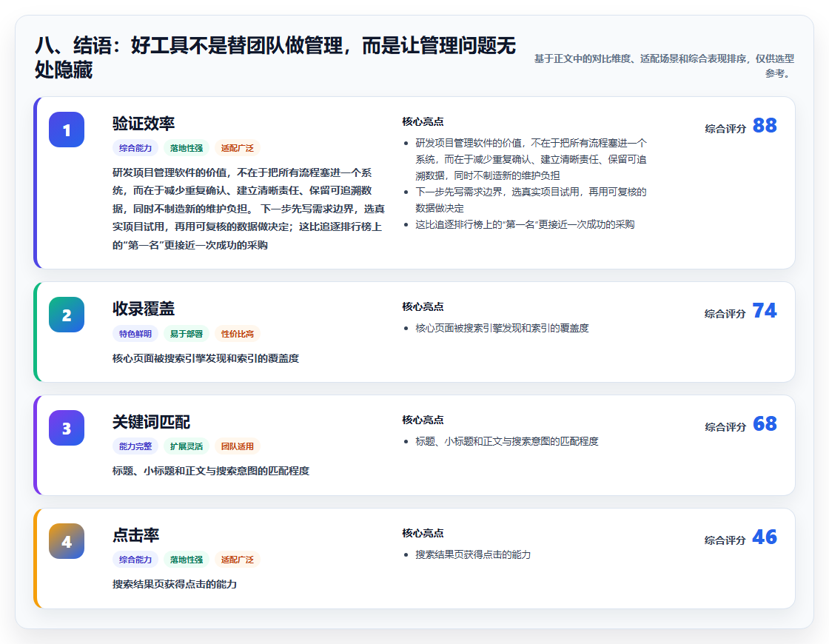The height and width of the screenshot is (644, 829).
Task: Select the 落地性强 tag under 点击率
Action: pyautogui.click(x=187, y=560)
